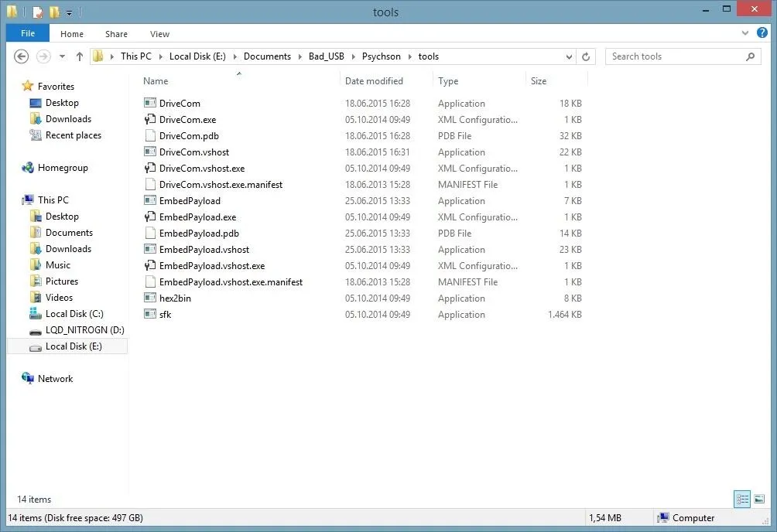Image resolution: width=777 pixels, height=532 pixels.
Task: Open the Recent locations dropdown arrow
Action: pos(62,56)
